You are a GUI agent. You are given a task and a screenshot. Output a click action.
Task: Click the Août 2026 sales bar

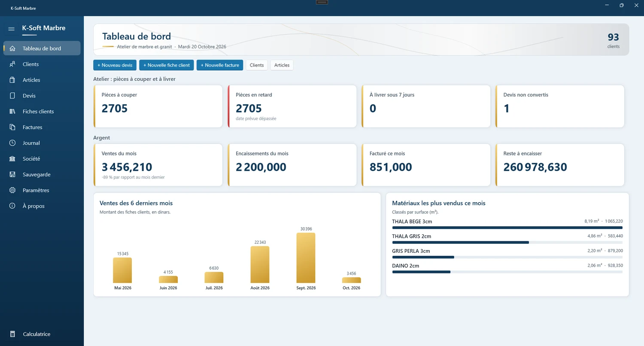[x=260, y=264]
